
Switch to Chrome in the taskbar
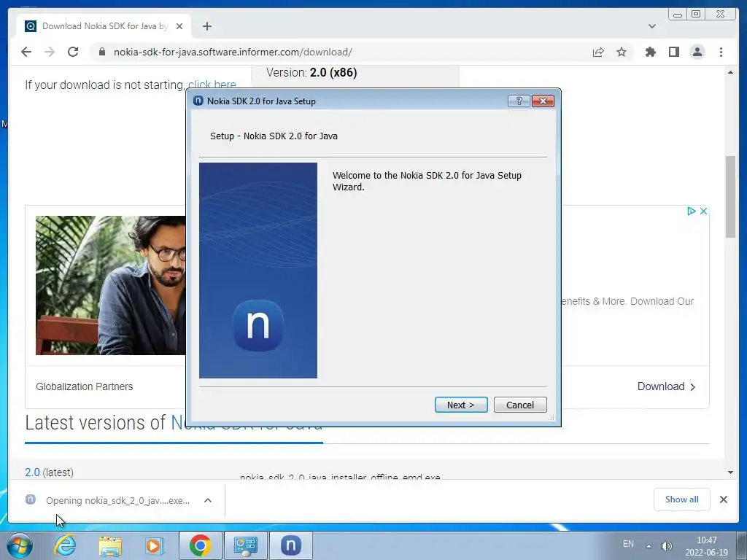[x=200, y=545]
